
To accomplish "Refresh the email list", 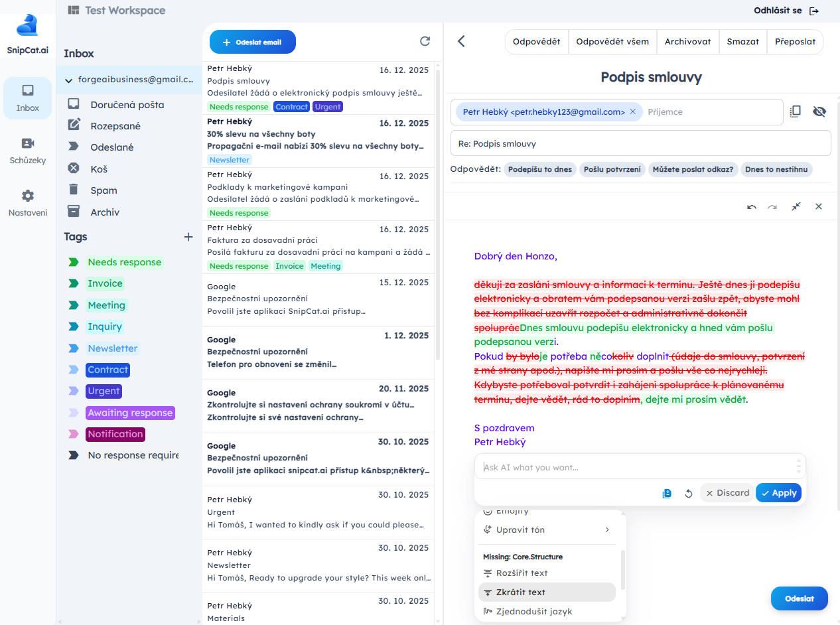I will (425, 41).
